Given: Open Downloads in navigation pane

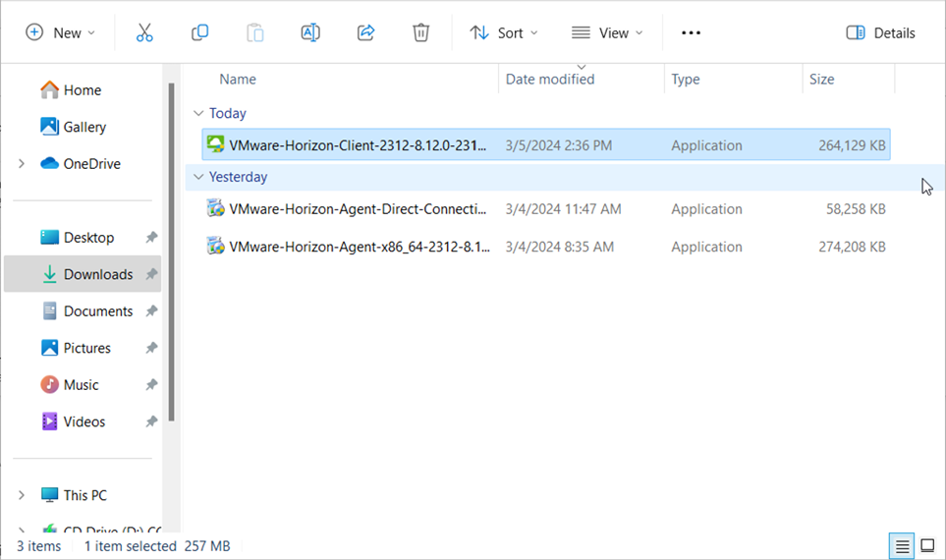Looking at the screenshot, I should [97, 274].
